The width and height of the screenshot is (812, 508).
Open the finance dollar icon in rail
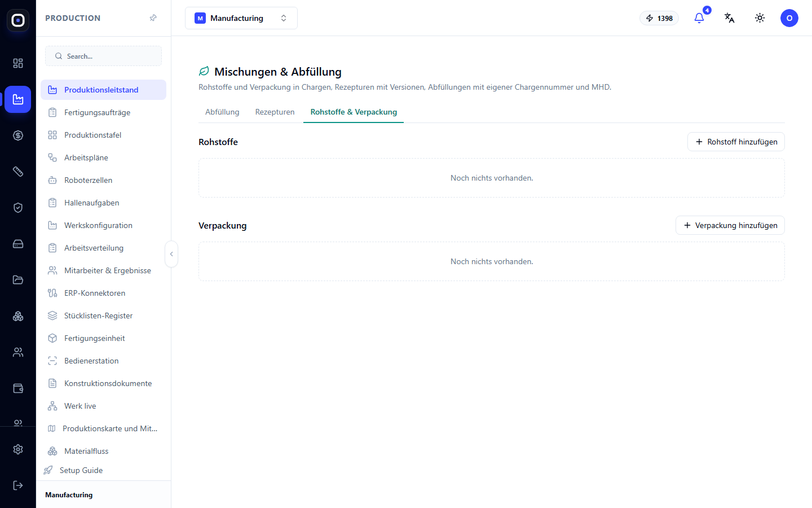(18, 135)
